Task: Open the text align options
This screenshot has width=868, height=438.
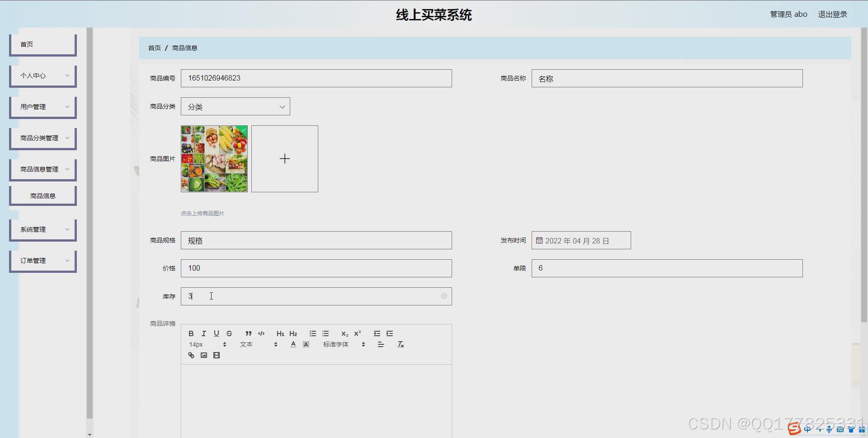Action: tap(381, 344)
